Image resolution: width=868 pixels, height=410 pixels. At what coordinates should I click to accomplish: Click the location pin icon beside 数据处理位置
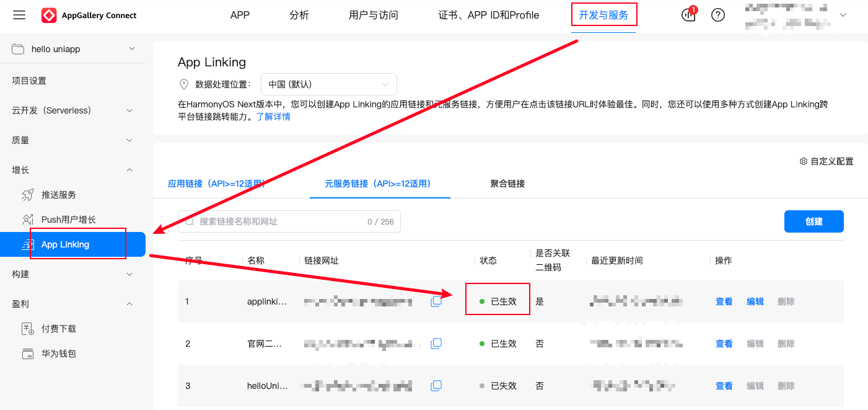point(183,84)
